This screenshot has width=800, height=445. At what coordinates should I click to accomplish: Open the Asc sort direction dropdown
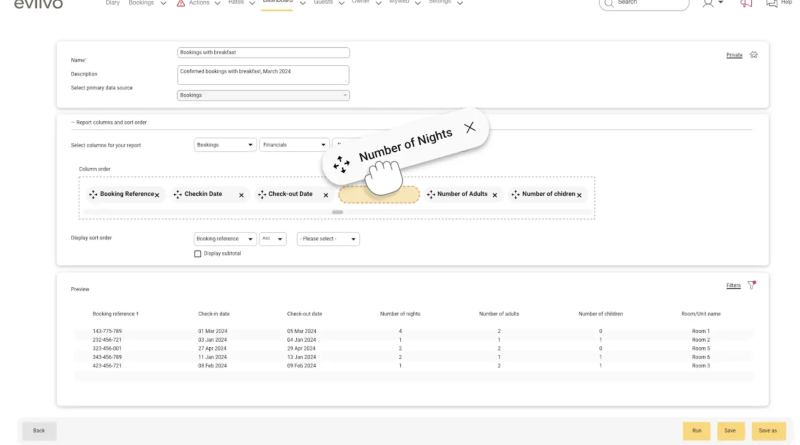[273, 239]
